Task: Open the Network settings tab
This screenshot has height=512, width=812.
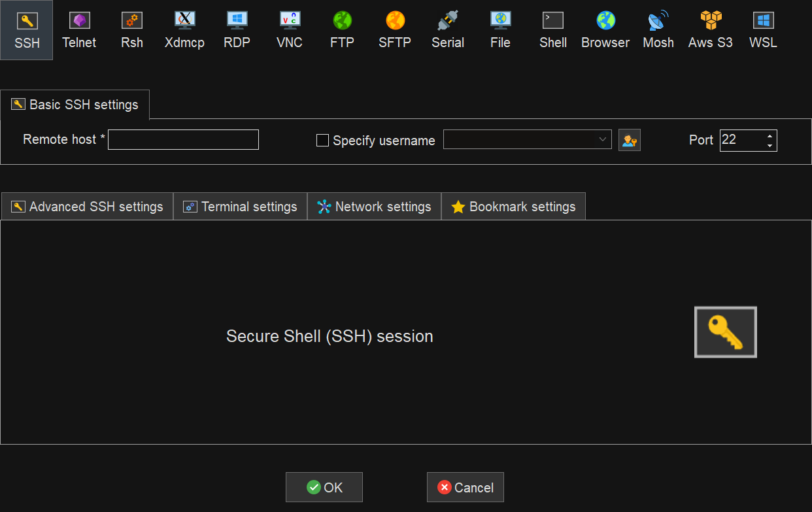Action: click(375, 207)
